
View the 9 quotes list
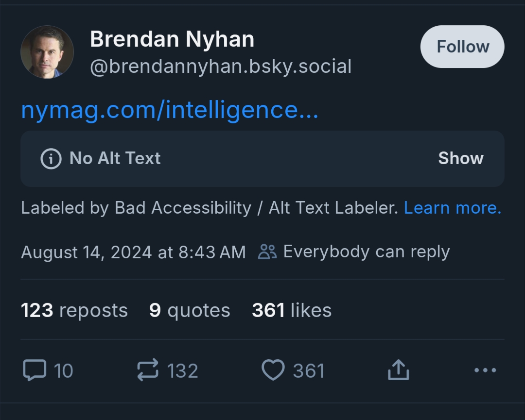click(190, 310)
